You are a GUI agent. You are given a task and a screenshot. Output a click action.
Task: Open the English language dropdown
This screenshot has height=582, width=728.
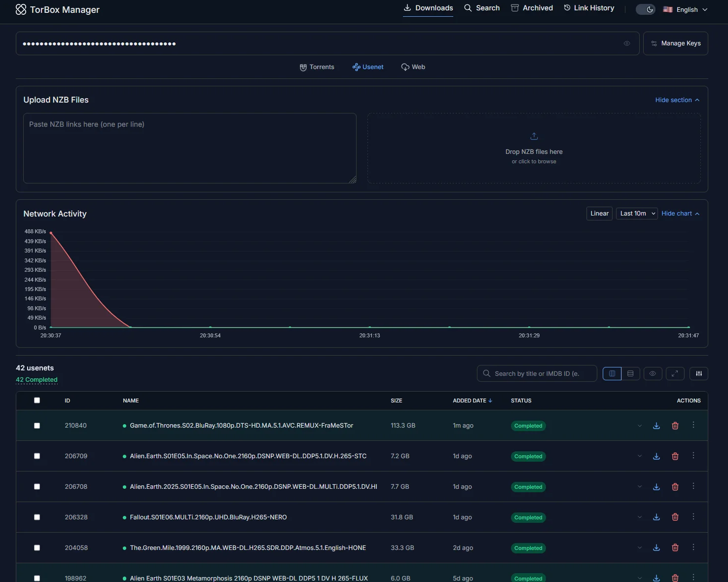click(x=686, y=9)
